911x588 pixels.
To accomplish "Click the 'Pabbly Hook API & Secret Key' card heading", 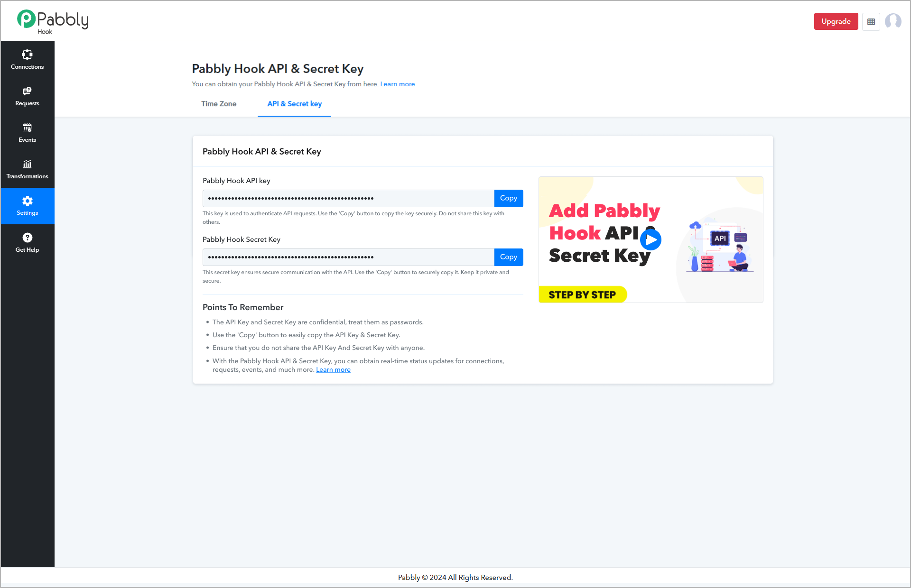I will 262,151.
